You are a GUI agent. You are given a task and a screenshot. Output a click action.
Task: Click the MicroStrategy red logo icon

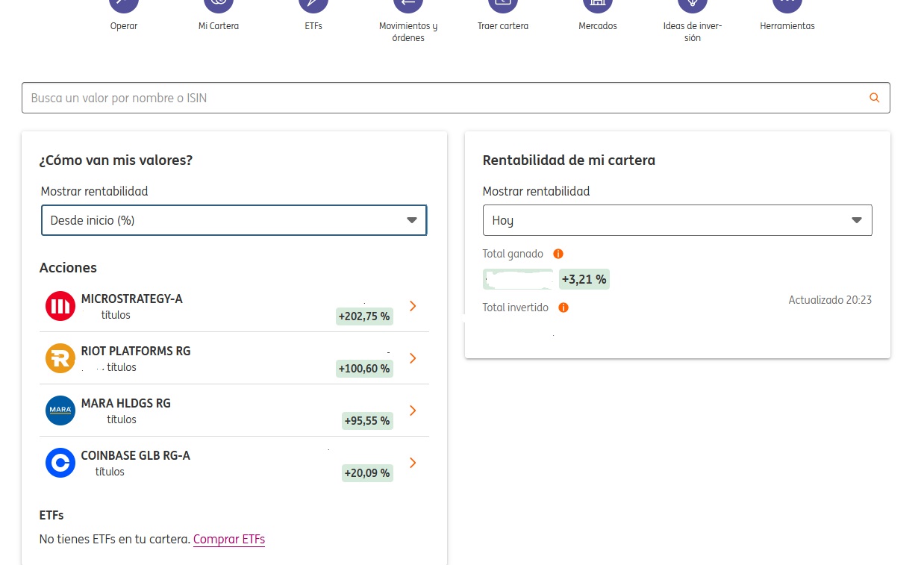point(60,306)
